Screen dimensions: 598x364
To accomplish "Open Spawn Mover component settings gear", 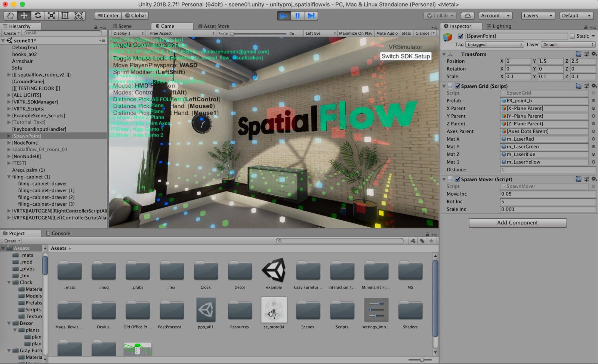I will pos(594,179).
